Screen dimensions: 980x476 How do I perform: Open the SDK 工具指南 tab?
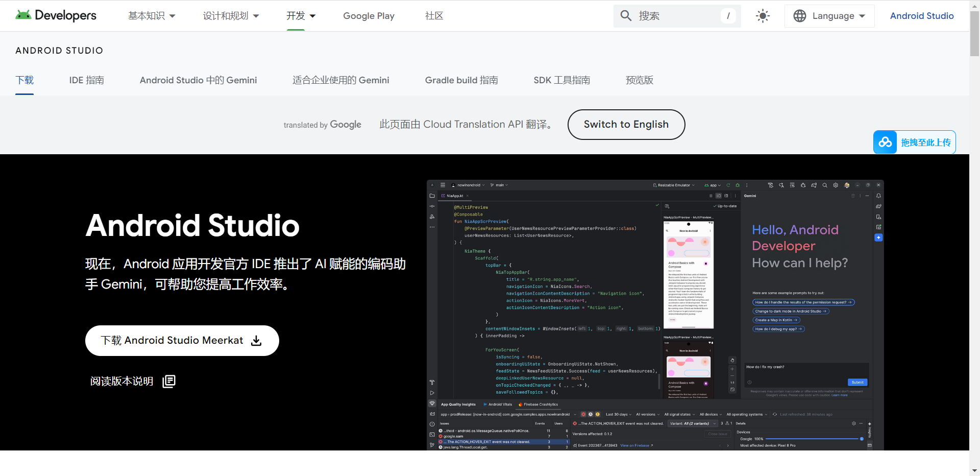pyautogui.click(x=561, y=80)
